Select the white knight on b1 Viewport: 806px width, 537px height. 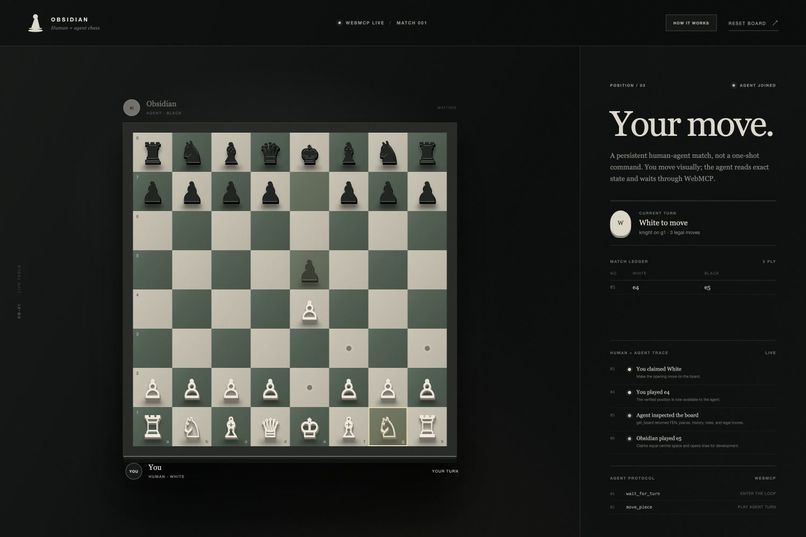click(x=192, y=427)
